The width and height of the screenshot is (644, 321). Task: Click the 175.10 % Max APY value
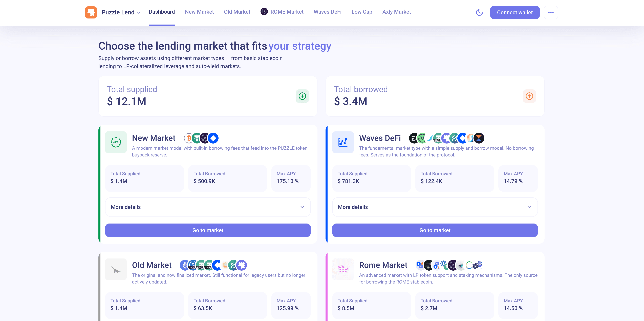288,181
